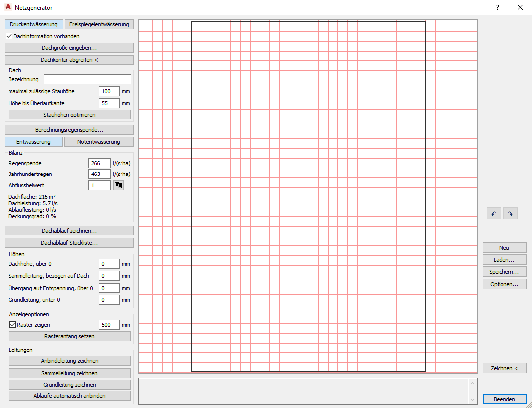Click the Übergang auf Entspannung field
Viewport: 532px width, 408px height.
(109, 288)
